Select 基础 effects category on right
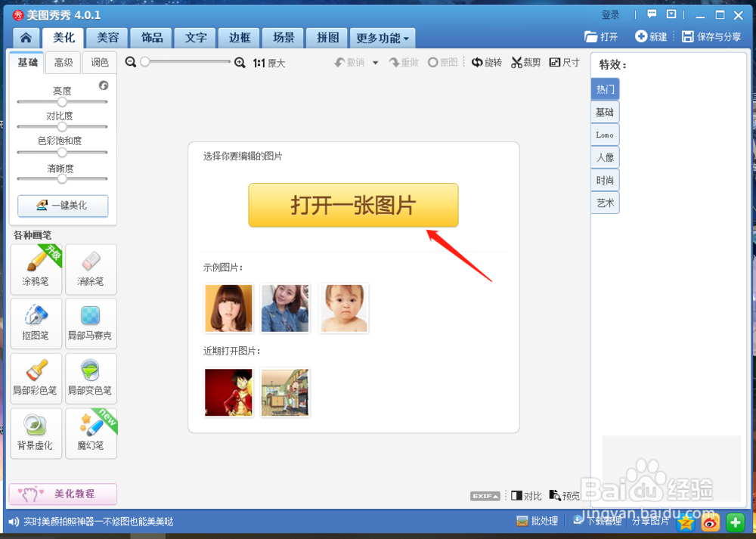 click(605, 112)
